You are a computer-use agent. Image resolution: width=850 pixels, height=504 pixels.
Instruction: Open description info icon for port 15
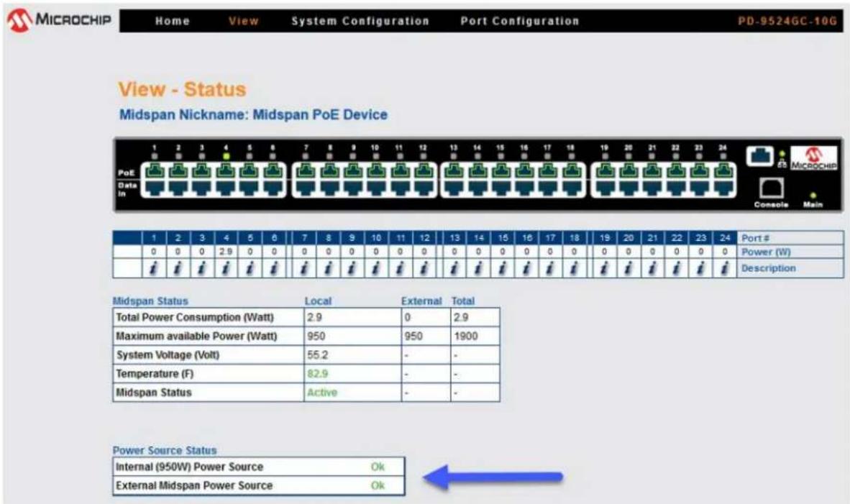click(503, 268)
